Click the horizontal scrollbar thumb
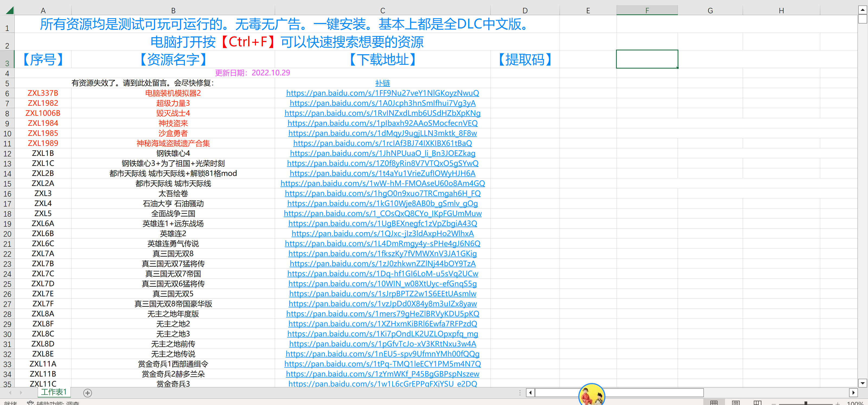 click(619, 393)
